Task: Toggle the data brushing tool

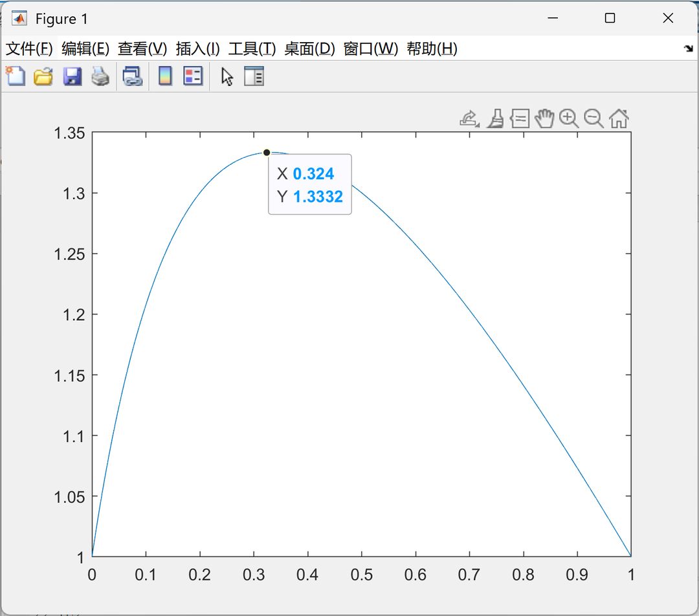Action: 495,119
